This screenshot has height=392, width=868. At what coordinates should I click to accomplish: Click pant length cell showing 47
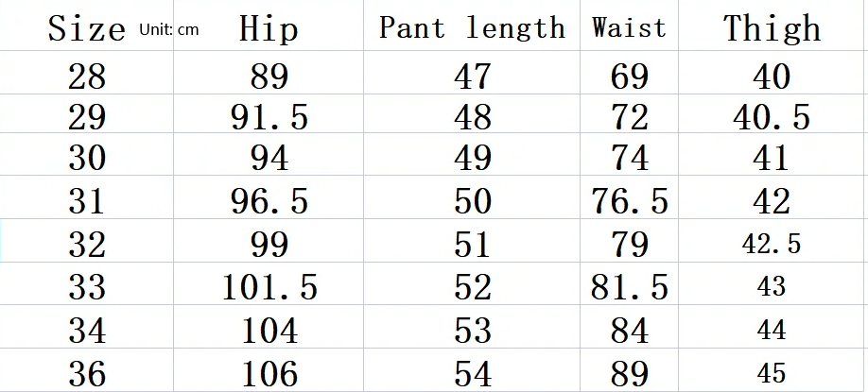[x=473, y=77]
